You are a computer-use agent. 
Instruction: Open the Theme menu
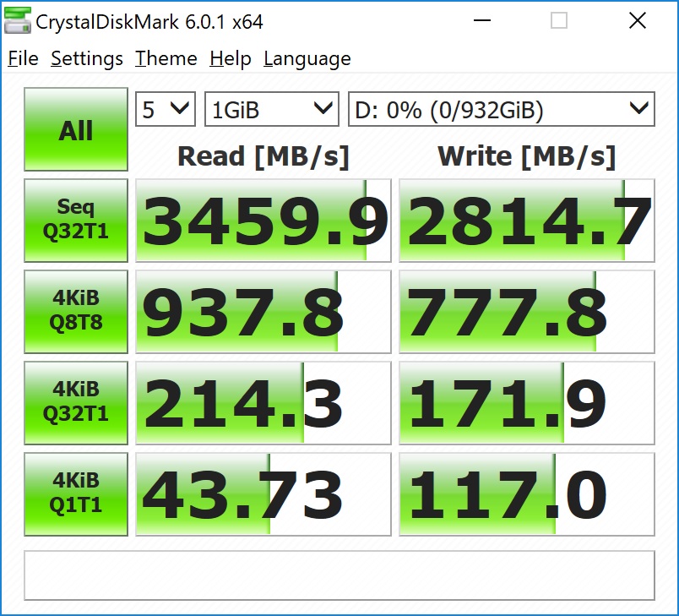tap(166, 58)
